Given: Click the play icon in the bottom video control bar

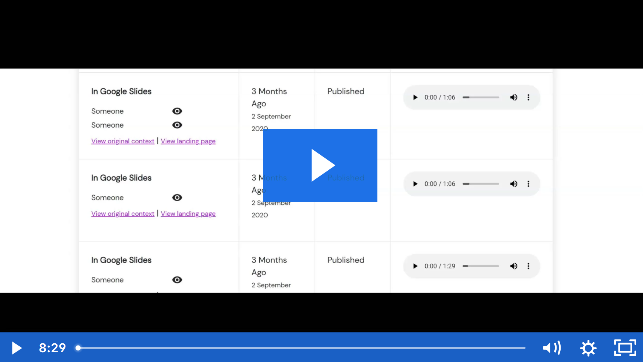Looking at the screenshot, I should click(16, 348).
